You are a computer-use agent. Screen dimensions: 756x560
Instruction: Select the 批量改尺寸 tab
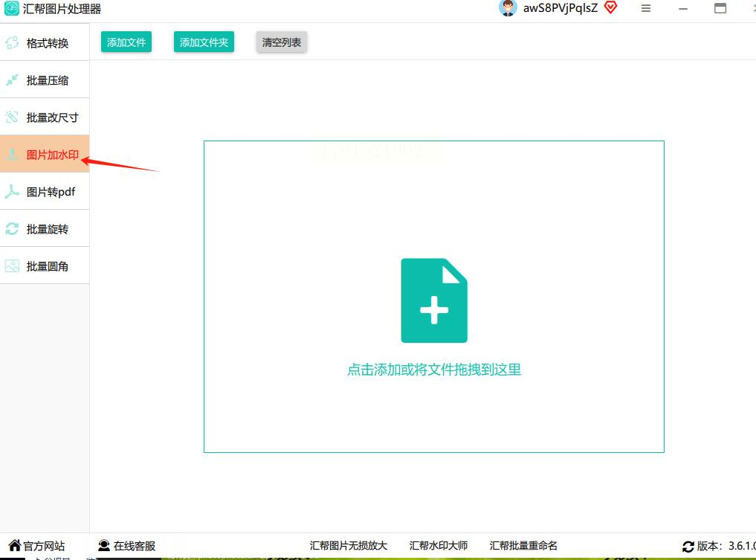45,118
